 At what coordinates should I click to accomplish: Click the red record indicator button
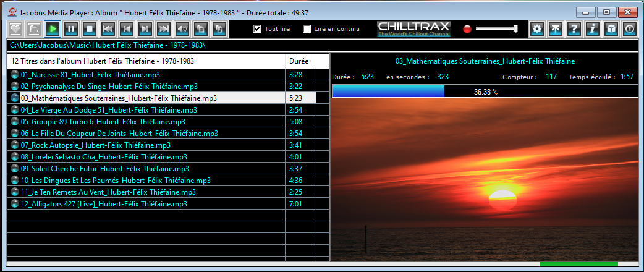point(467,29)
